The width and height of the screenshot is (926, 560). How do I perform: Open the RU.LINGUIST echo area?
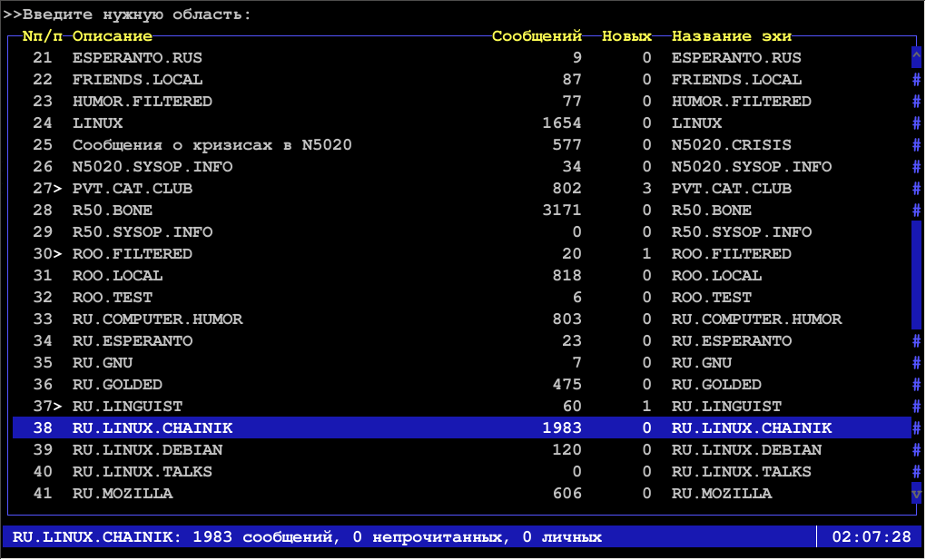pos(127,407)
